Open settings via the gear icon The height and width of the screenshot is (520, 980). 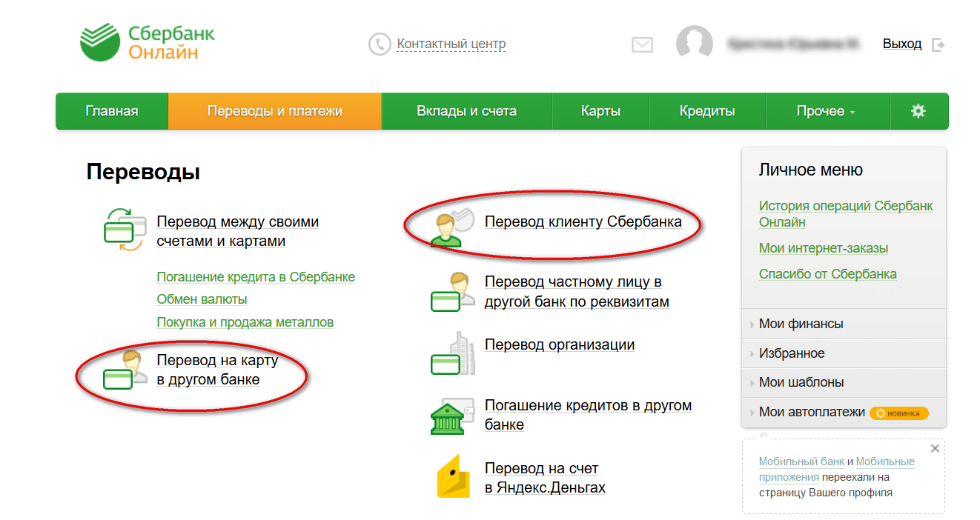click(918, 111)
